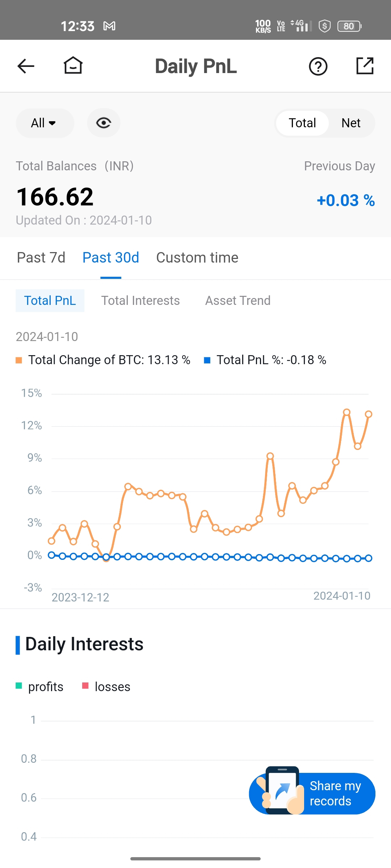Screen dimensions: 391x868
Task: Switch to Net view
Action: 350,123
